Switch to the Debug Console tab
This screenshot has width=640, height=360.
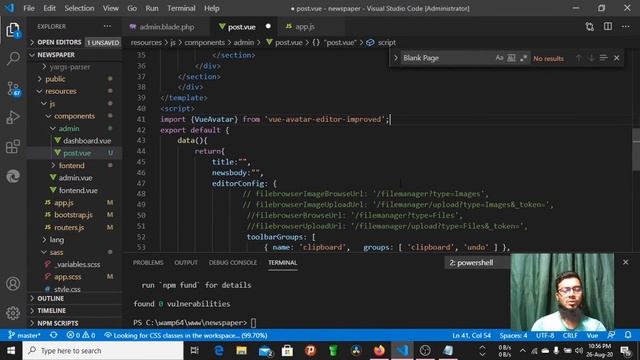coord(233,262)
